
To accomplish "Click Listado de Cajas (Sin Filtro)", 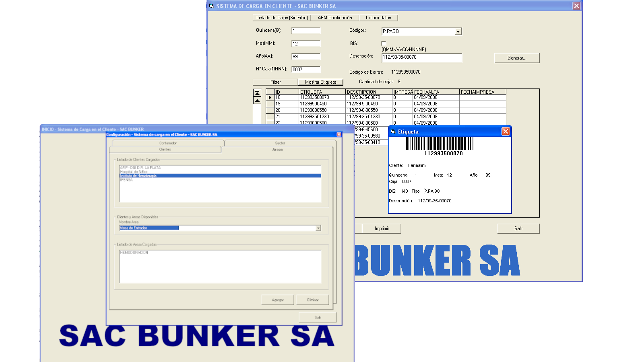I will tap(282, 18).
